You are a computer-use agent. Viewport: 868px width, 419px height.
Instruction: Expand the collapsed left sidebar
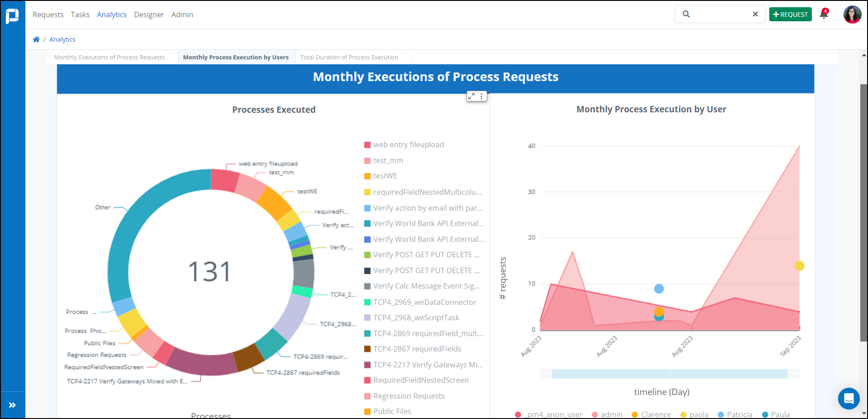[13, 405]
